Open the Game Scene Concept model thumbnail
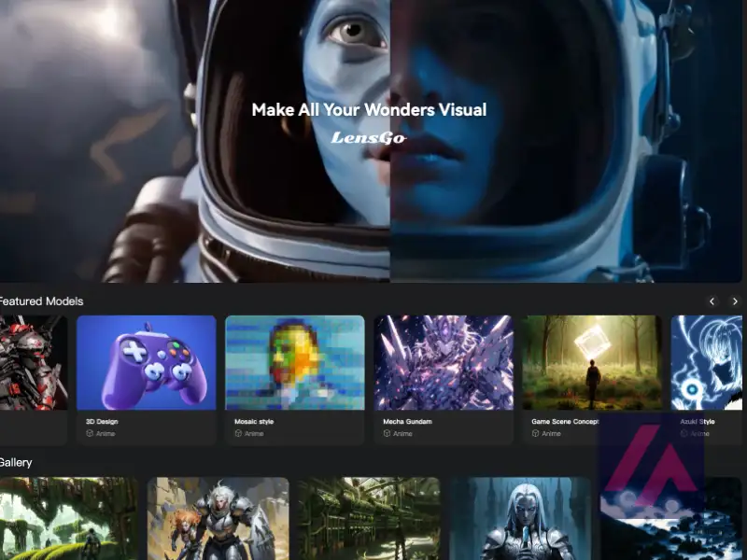Viewport: 747px width, 560px height. point(592,362)
